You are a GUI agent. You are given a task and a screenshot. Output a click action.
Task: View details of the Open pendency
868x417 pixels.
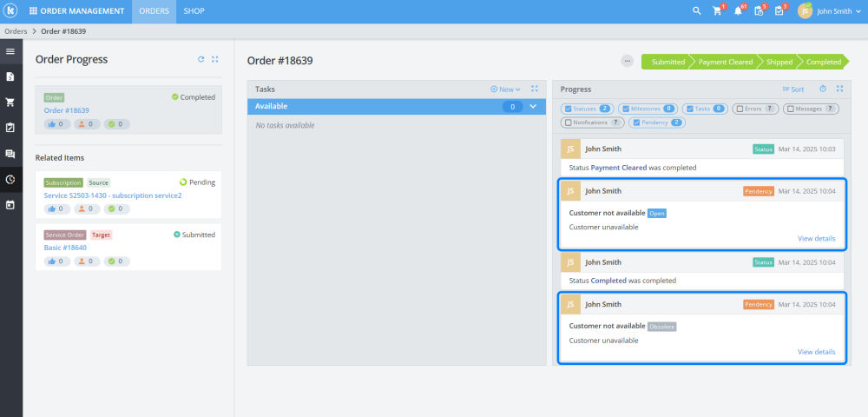817,238
